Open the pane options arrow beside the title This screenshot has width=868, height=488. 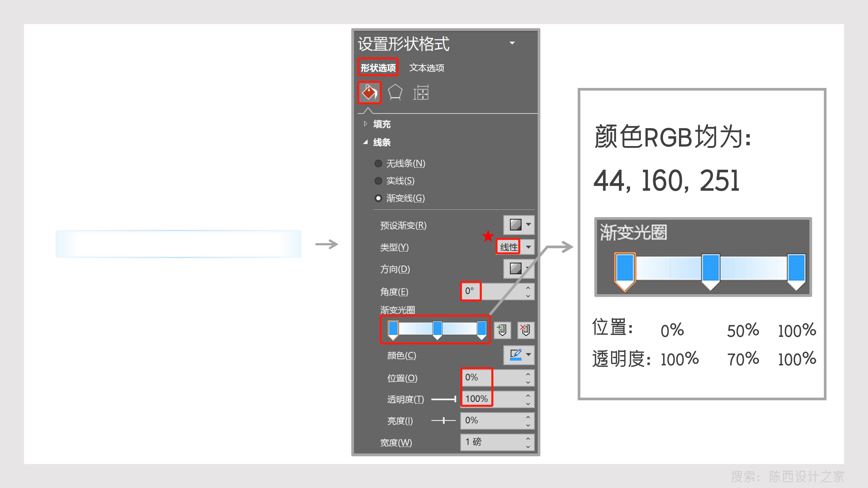(512, 43)
